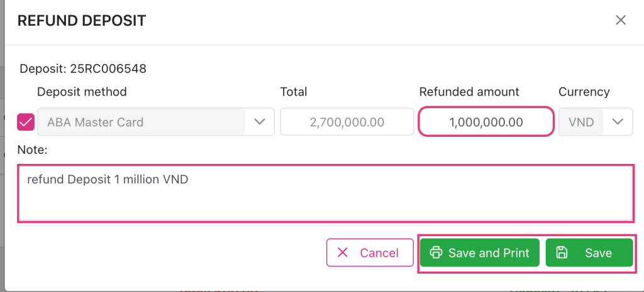Expand the Currency dropdown chevron
644x292 pixels.
tap(618, 122)
